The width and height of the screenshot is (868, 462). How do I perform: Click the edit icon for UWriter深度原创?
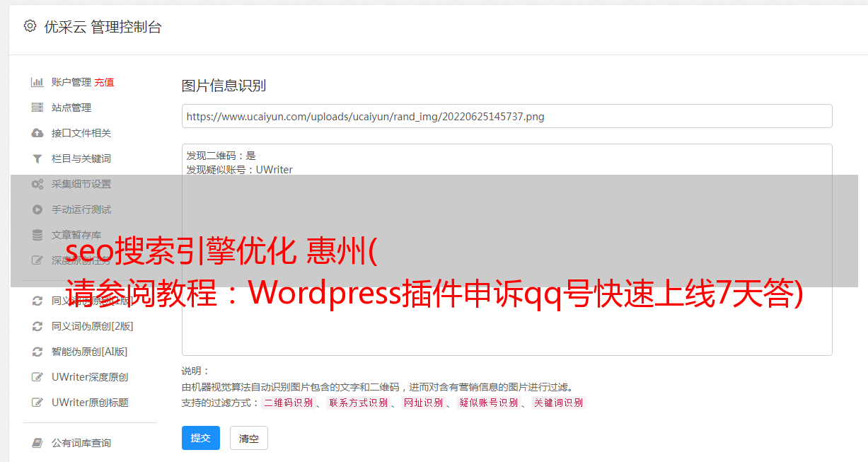37,377
